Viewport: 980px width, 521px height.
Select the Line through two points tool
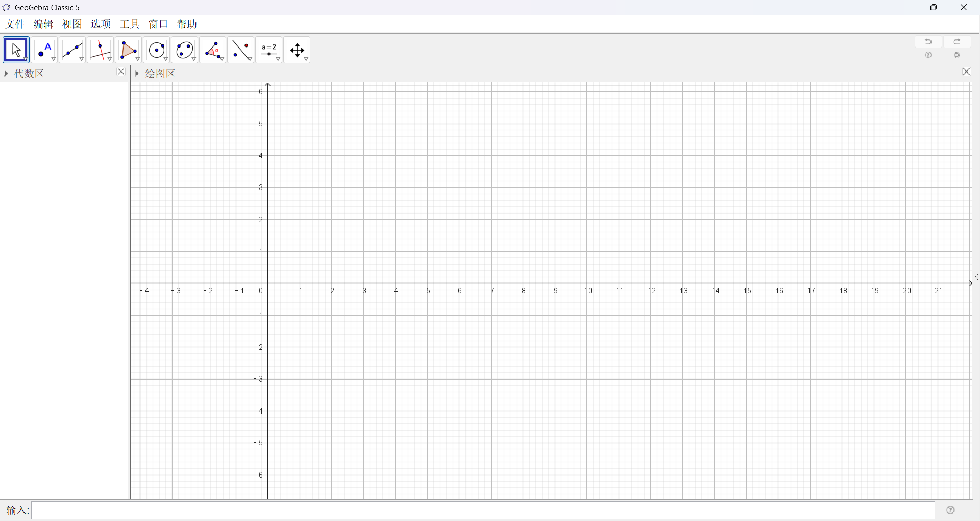(x=72, y=50)
